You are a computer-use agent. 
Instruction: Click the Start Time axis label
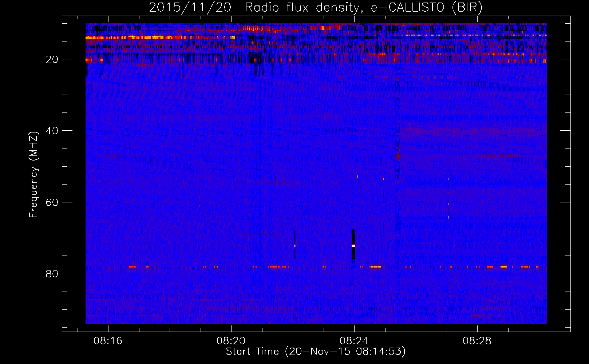coord(316,352)
